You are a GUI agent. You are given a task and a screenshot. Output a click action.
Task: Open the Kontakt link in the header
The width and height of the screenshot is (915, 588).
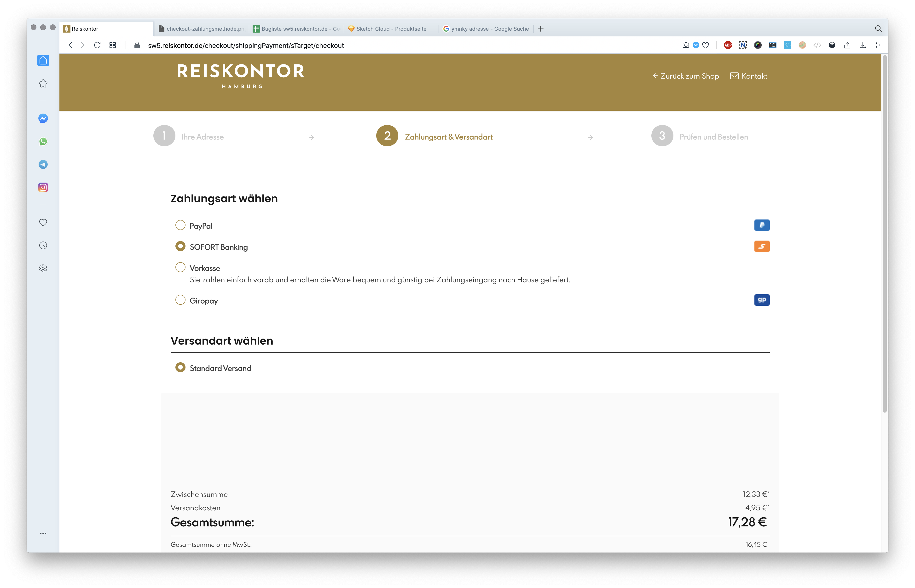click(748, 76)
